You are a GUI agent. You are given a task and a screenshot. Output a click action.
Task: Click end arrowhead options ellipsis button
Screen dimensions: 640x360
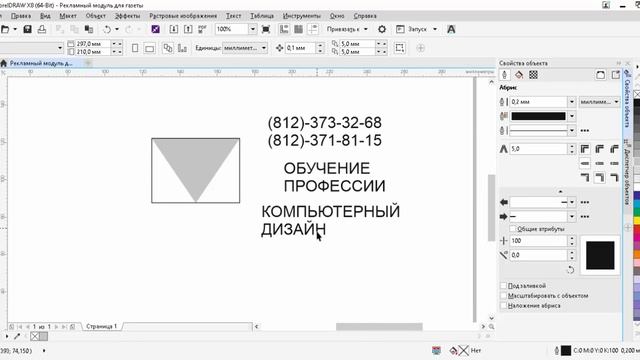click(x=584, y=216)
